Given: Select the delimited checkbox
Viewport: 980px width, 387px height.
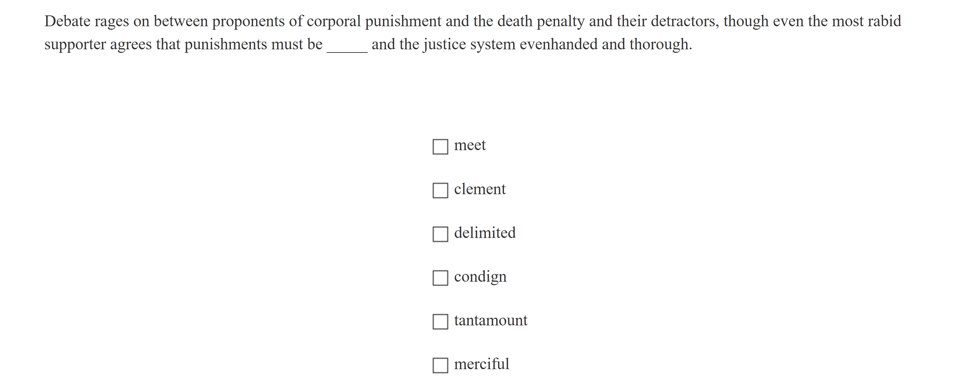Looking at the screenshot, I should click(x=440, y=234).
